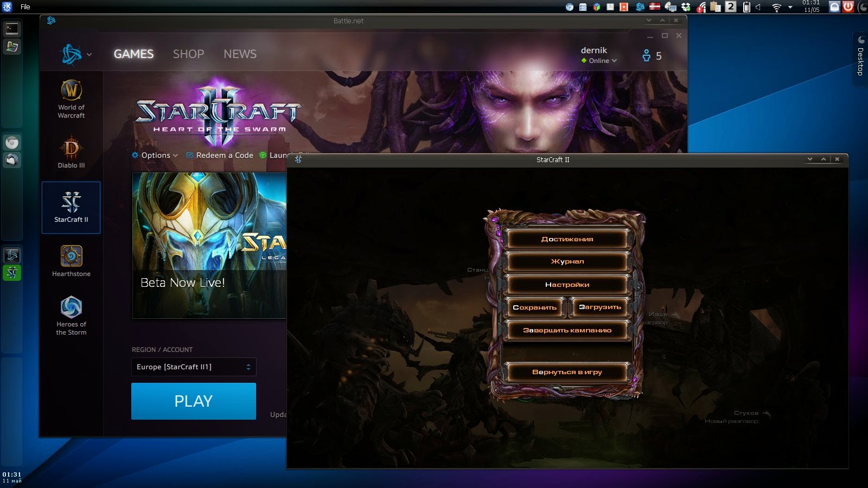Open the File menu in top panel
The image size is (868, 488).
25,7
